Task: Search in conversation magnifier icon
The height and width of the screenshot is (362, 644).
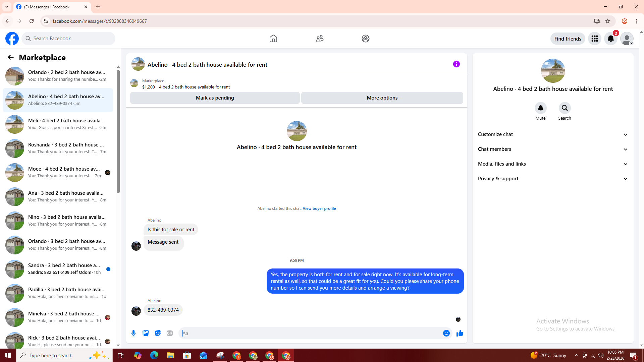Action: tap(565, 108)
